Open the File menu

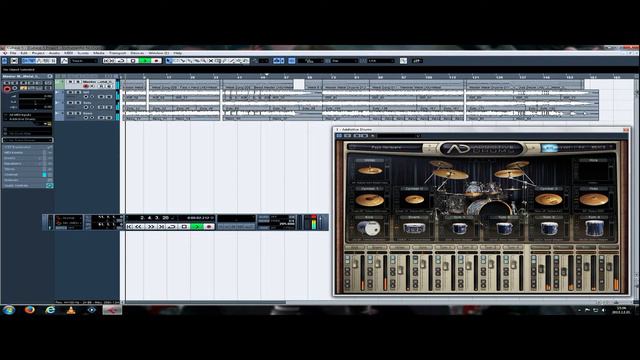(x=13, y=53)
